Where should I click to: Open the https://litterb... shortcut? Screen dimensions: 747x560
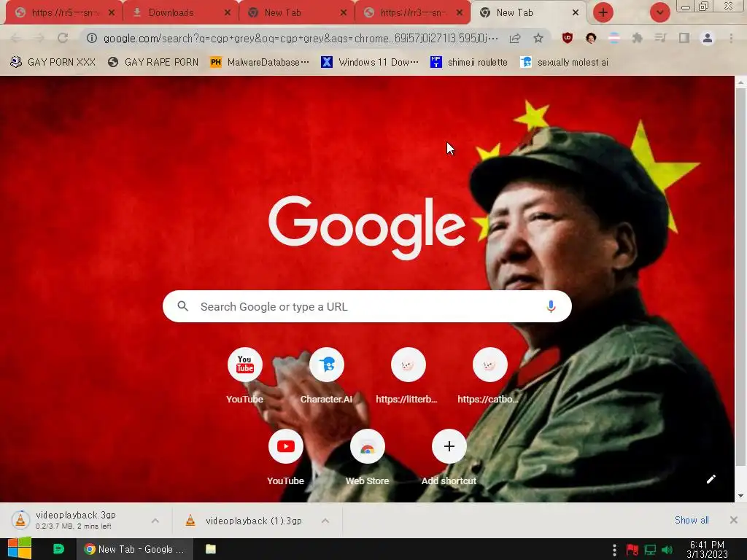409,365
